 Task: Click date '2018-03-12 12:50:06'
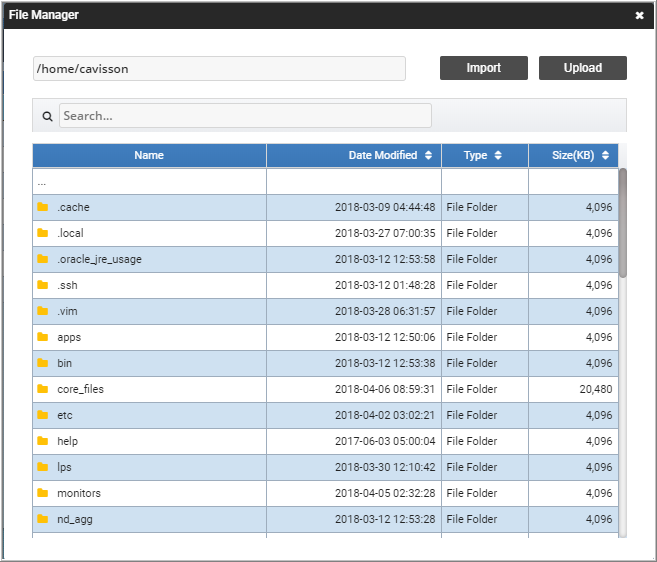point(385,337)
